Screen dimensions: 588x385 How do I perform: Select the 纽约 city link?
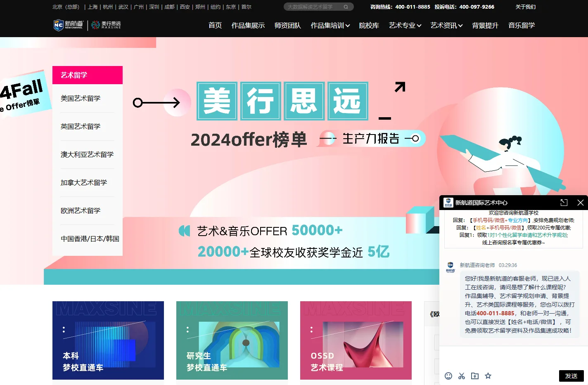pos(216,7)
